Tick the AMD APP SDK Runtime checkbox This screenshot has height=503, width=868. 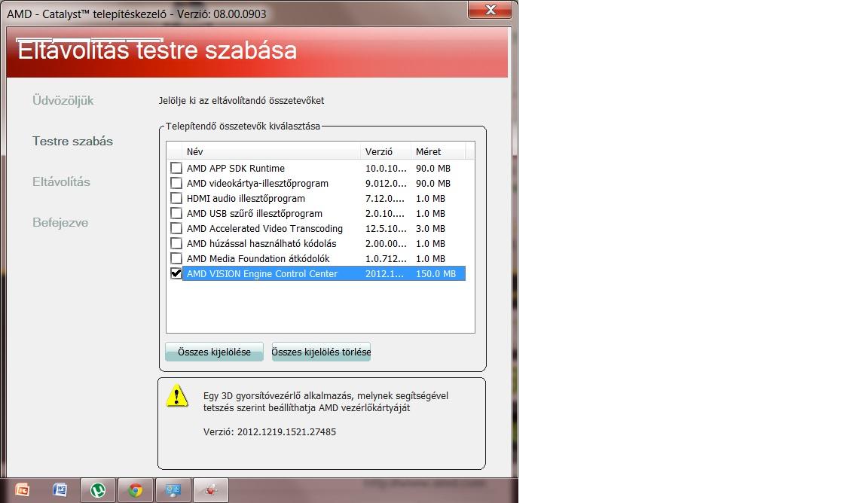(176, 168)
